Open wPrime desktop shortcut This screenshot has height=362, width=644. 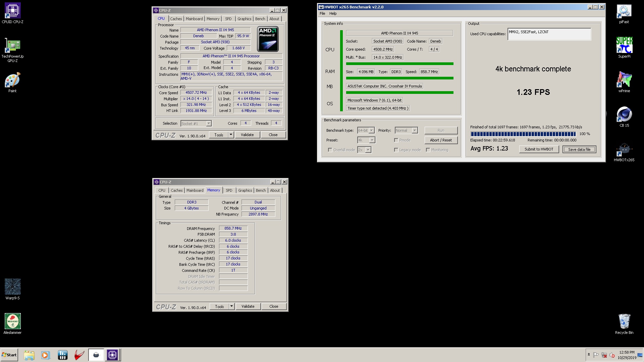pyautogui.click(x=624, y=82)
